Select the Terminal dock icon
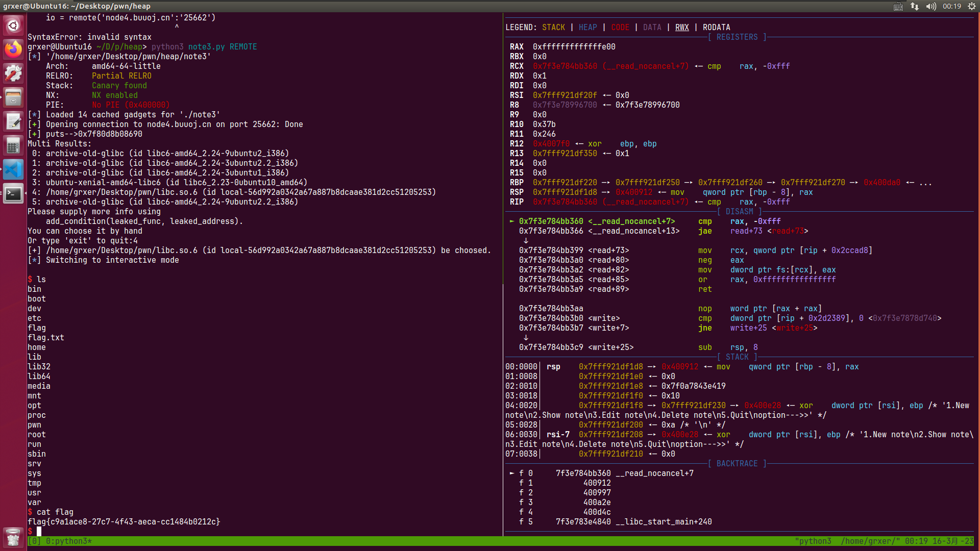This screenshot has height=551, width=980. (x=13, y=194)
